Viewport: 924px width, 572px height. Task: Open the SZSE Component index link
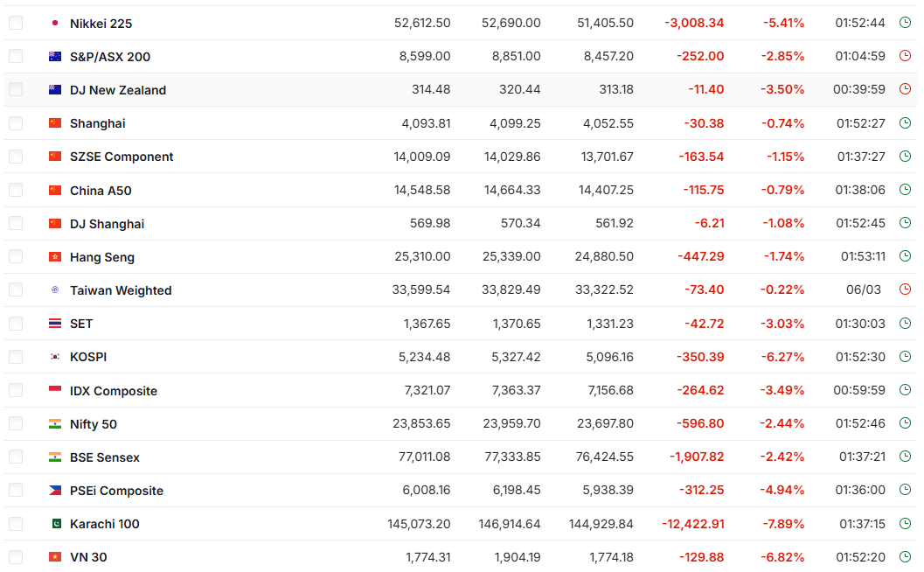point(122,157)
